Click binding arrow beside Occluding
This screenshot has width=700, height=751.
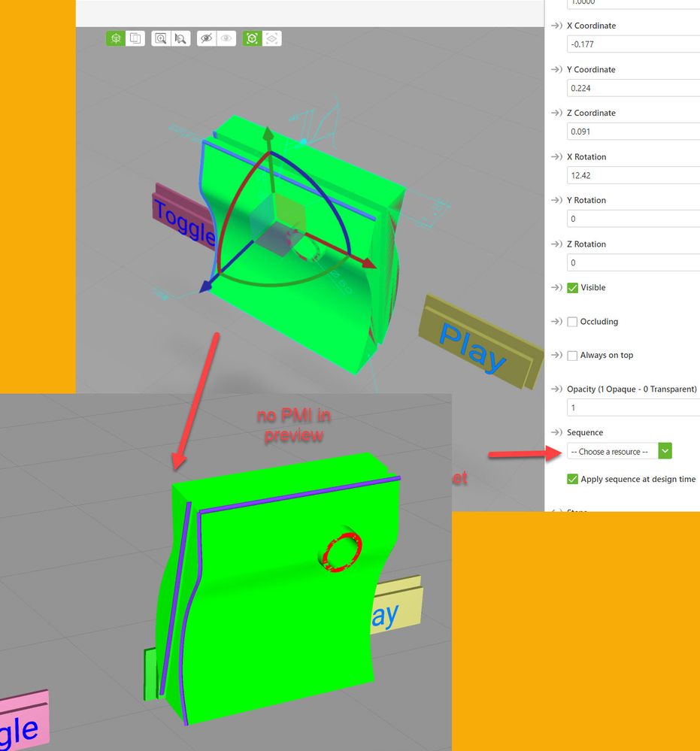coord(556,322)
